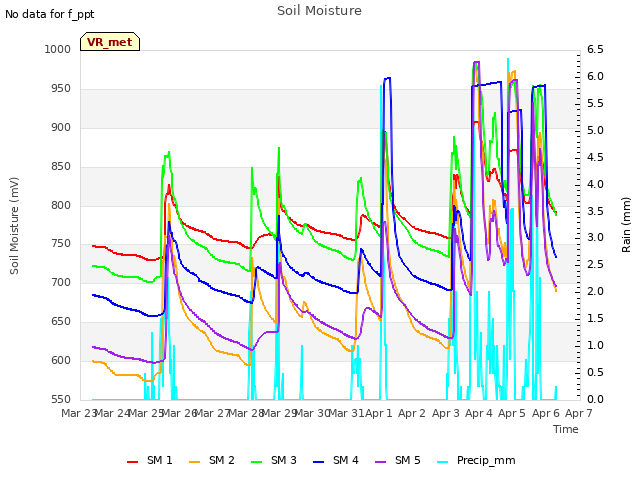Toggle SM 2 series in legend

pyautogui.click(x=212, y=460)
